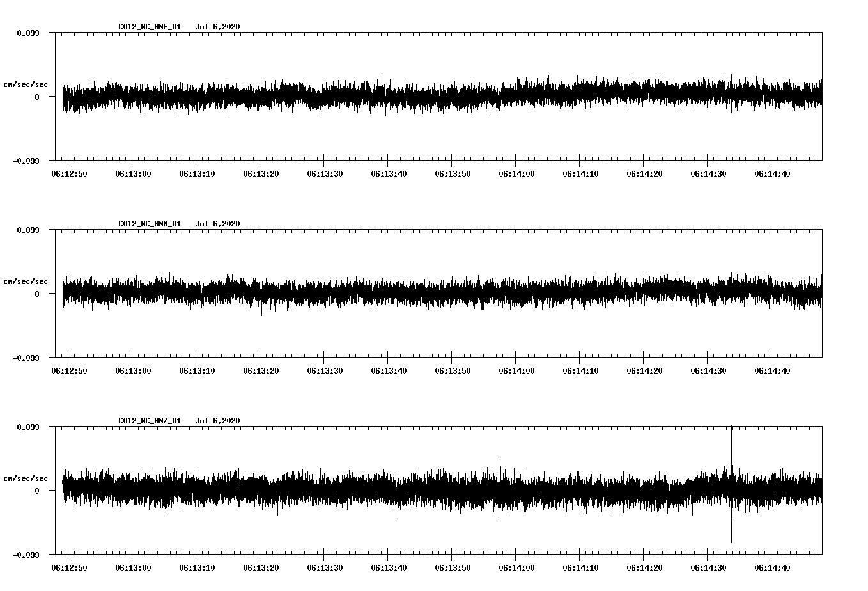Click the 06:14:40 time label under HNE plot
868x591 pixels.
pos(772,174)
